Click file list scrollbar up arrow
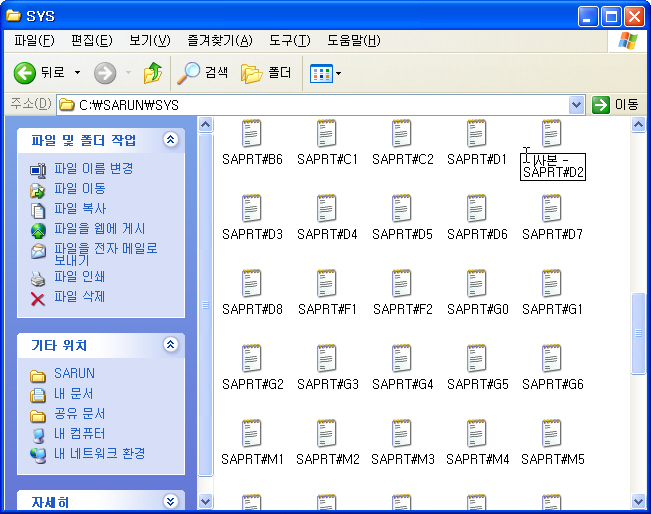The height and width of the screenshot is (514, 651). pyautogui.click(x=639, y=125)
